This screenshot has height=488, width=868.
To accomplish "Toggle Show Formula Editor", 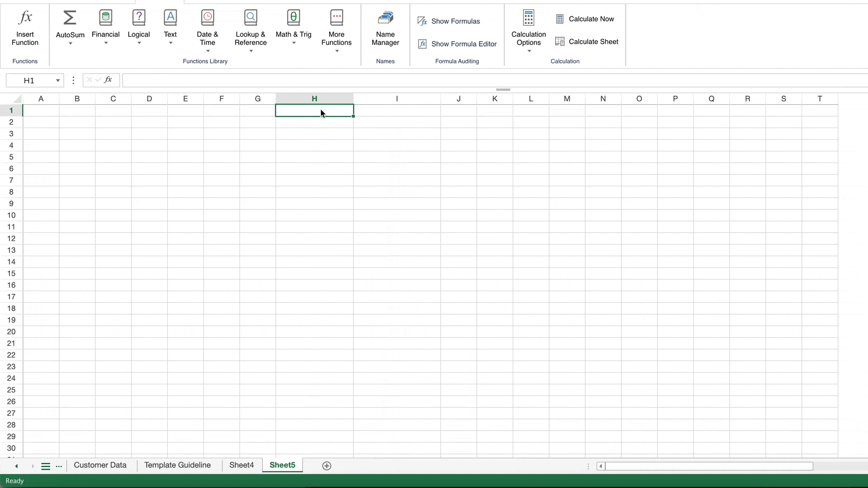I will (x=457, y=44).
